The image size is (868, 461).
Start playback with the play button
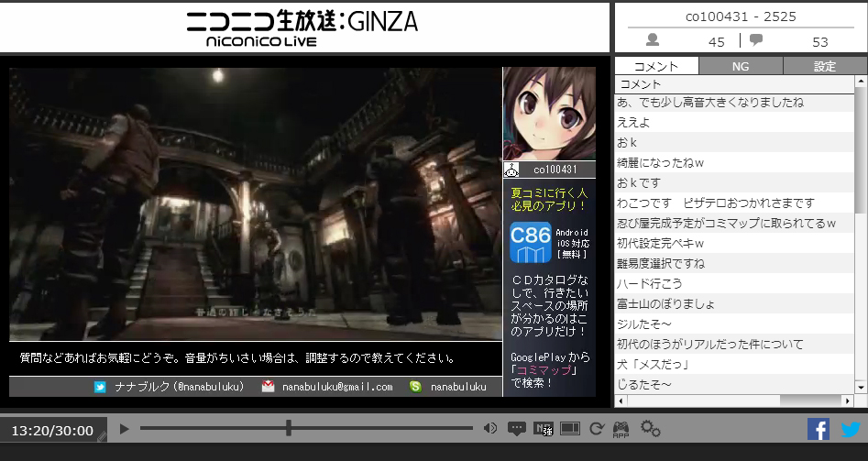(125, 429)
